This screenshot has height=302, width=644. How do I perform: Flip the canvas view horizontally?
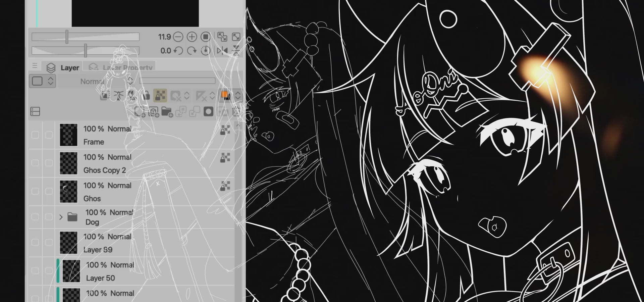[x=222, y=51]
